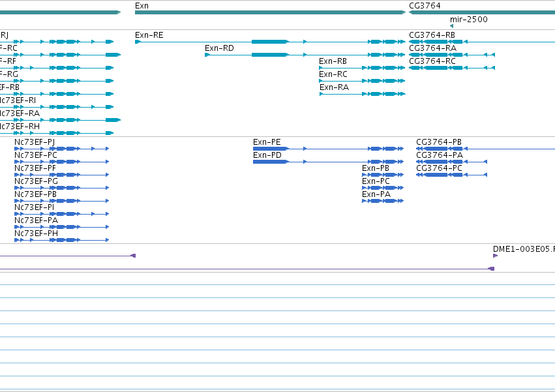Select the CG3764-RB transcript label

click(x=432, y=35)
